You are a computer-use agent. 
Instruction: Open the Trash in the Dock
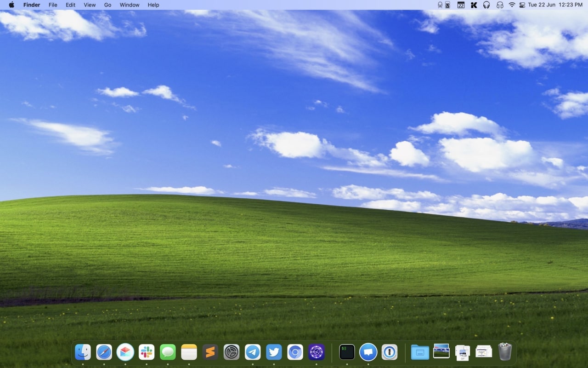tap(505, 352)
